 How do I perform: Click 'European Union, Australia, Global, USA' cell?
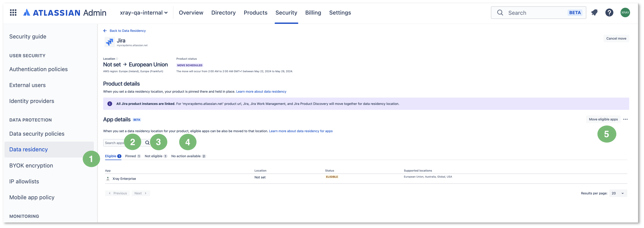tap(428, 177)
